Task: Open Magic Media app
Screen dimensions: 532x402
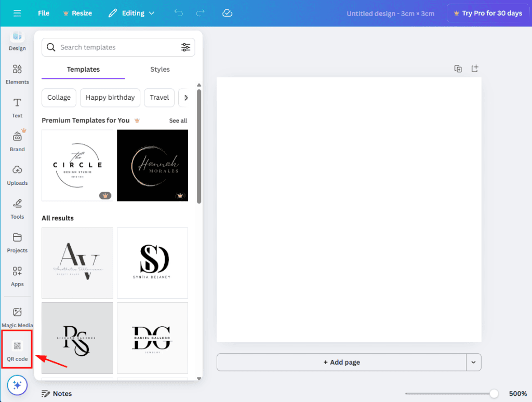Action: 17,317
